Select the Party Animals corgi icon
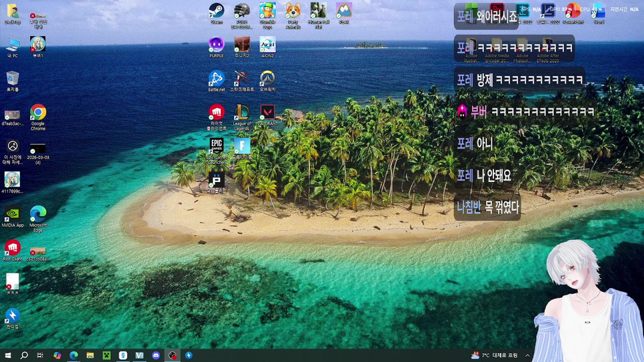The image size is (644, 362). pos(293,11)
